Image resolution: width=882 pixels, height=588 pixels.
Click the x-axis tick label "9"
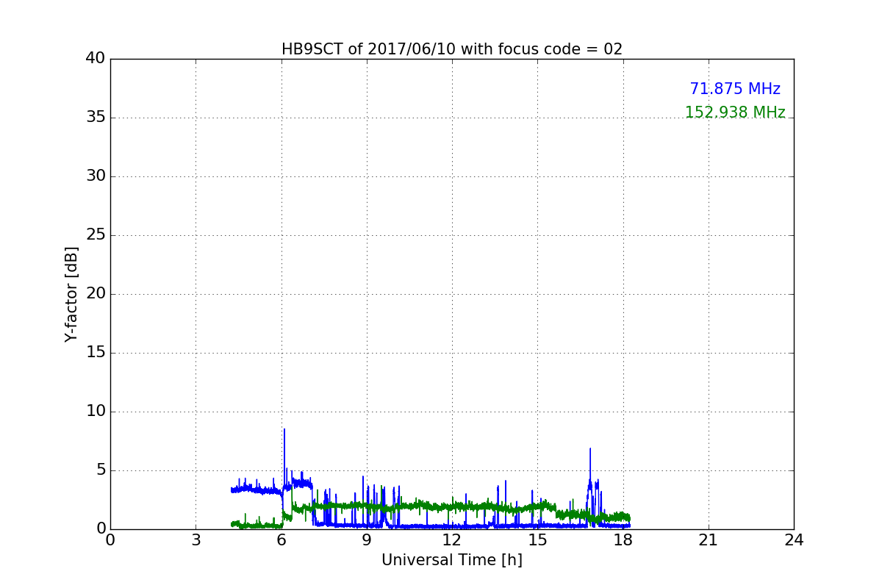[367, 539]
